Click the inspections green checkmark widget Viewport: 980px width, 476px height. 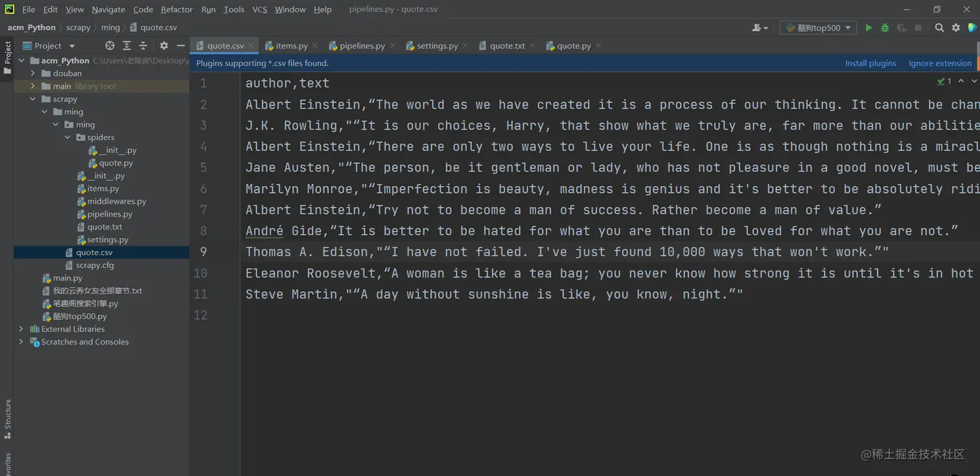[944, 81]
